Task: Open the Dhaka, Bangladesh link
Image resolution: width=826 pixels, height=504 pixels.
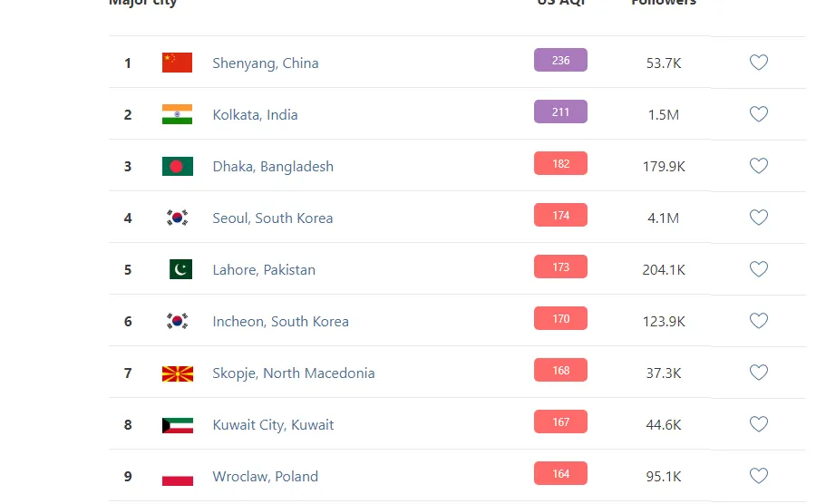Action: coord(273,167)
